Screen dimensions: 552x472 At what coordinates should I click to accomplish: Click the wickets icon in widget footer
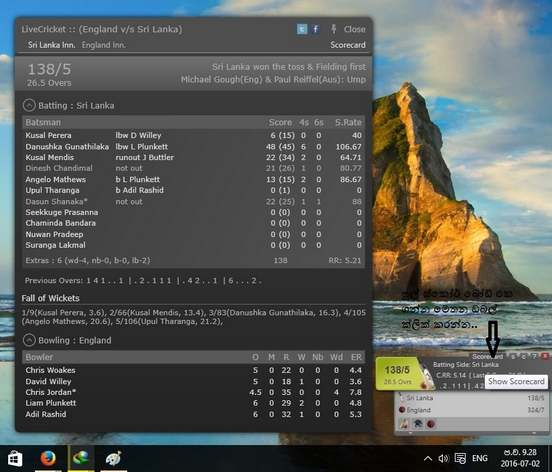404,424
